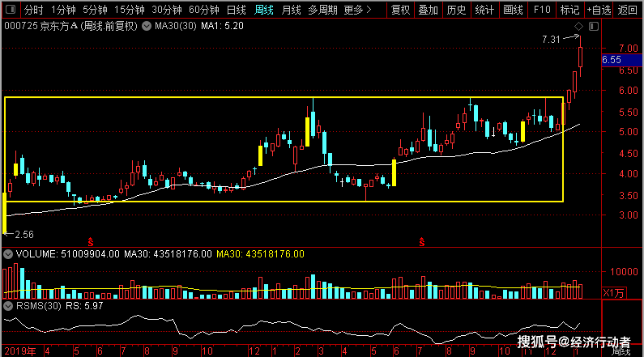Viewport: 644px width, 357px height.
Task: Expand the RSMS indicator dropdown arrow
Action: pos(8,306)
